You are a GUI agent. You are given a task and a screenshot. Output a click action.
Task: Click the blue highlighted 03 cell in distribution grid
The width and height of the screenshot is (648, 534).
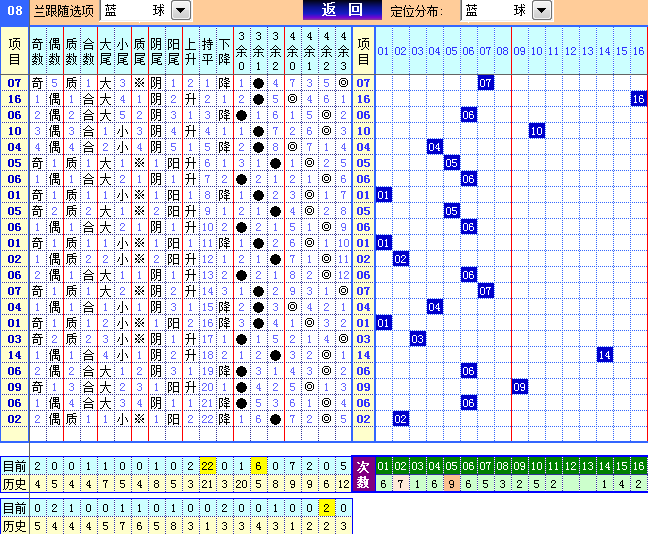pos(417,339)
